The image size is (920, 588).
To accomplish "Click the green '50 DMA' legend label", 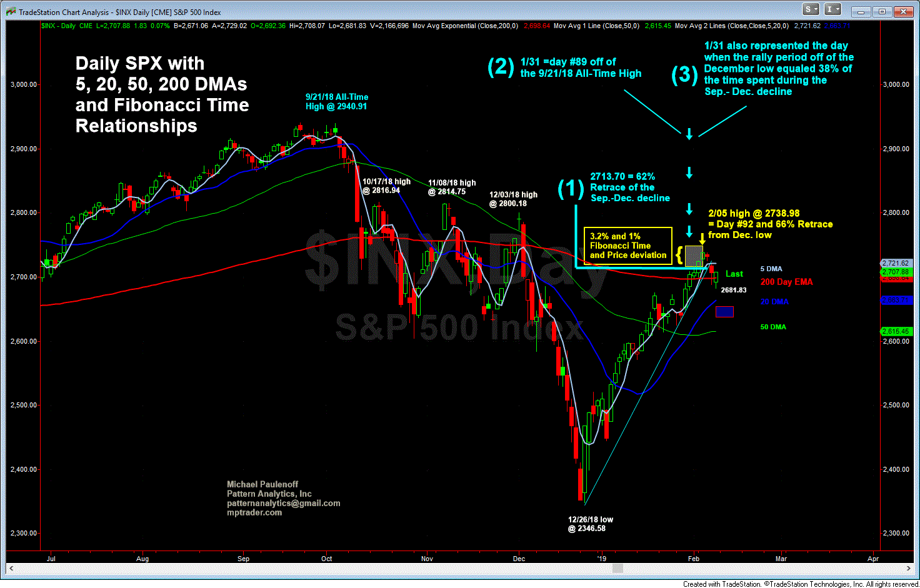I will (x=773, y=327).
